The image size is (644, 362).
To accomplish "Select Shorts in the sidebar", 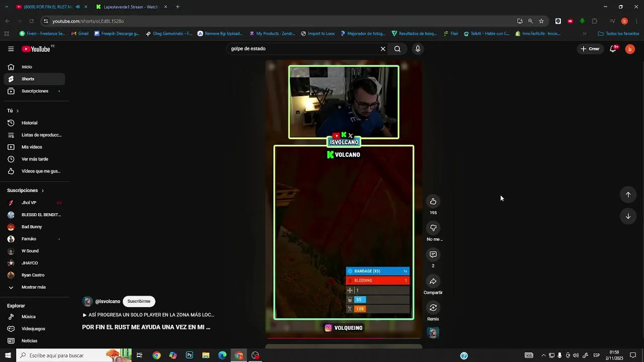I will click(34, 79).
